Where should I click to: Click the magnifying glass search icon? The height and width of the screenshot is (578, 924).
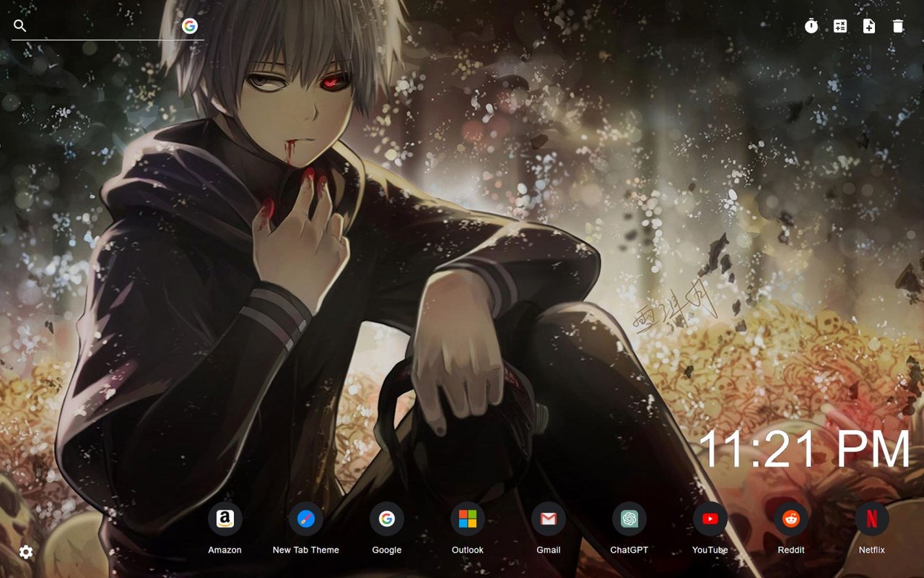pyautogui.click(x=20, y=26)
